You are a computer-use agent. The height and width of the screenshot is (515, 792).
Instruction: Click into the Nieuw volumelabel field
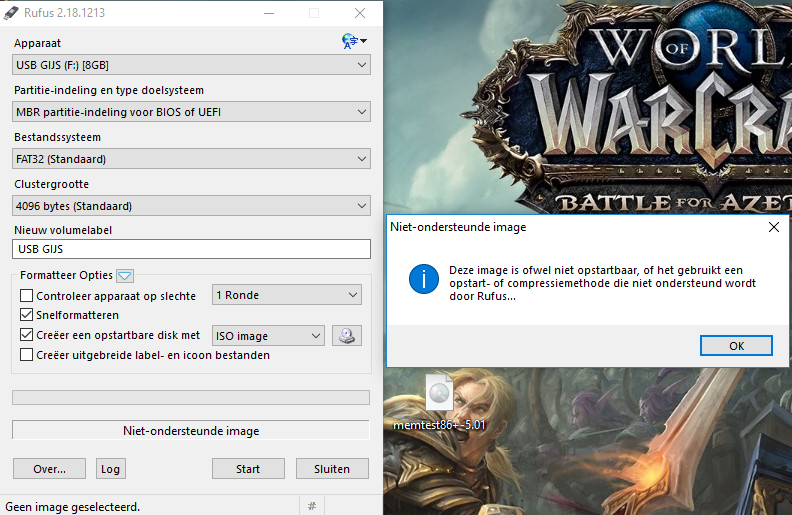(x=191, y=249)
